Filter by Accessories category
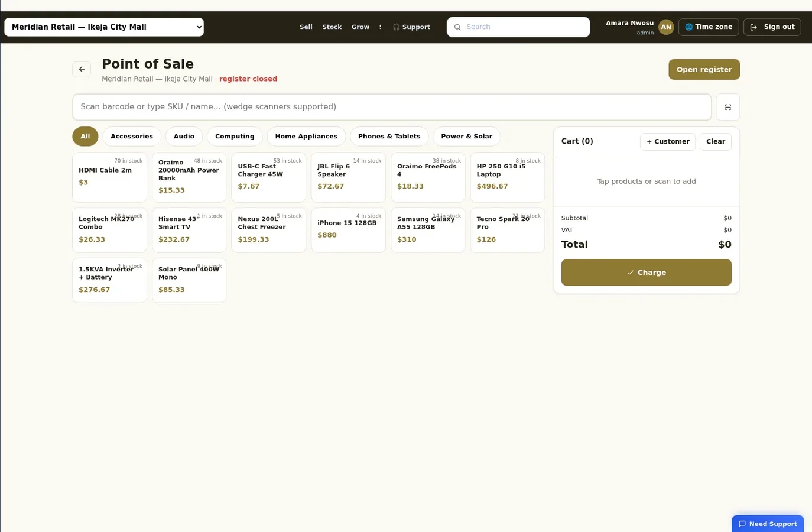812x532 pixels. (132, 137)
